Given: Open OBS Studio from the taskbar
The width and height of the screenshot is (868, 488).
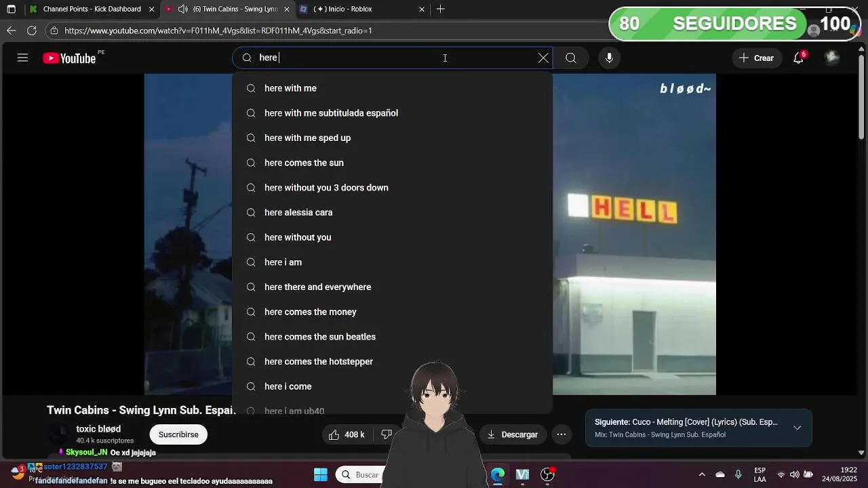Looking at the screenshot, I should click(547, 474).
